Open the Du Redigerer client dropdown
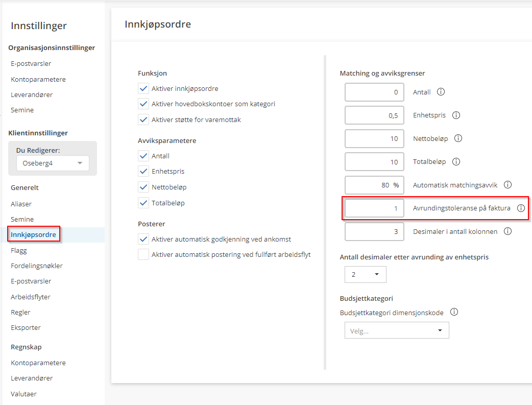The width and height of the screenshot is (532, 405). coord(53,163)
